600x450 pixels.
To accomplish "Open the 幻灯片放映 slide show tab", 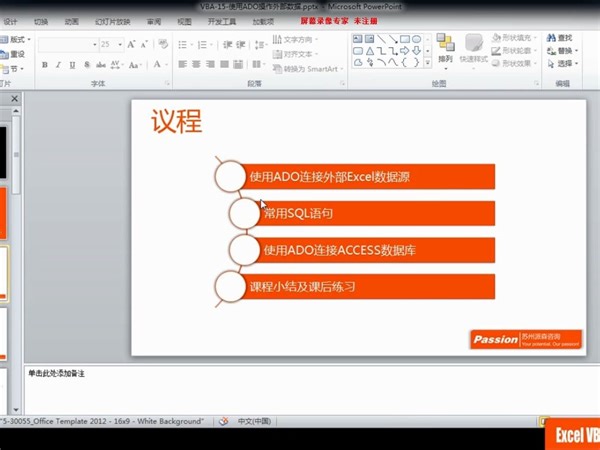I will 112,21.
